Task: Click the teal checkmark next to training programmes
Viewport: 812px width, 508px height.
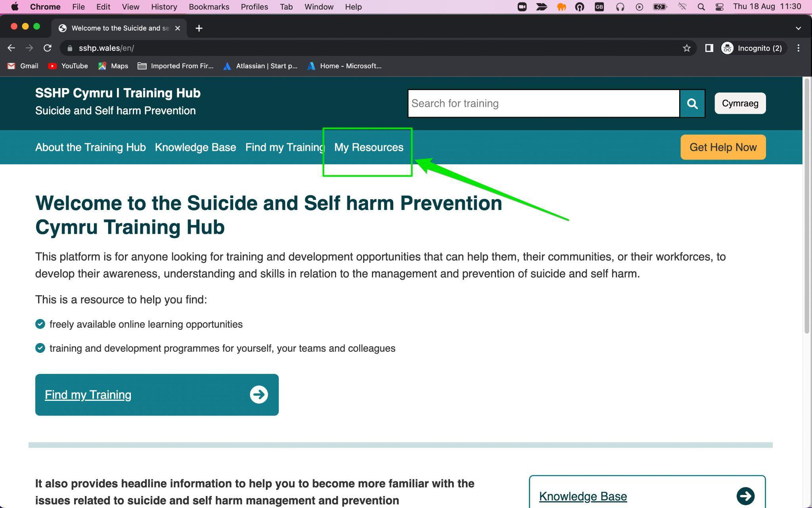Action: click(x=40, y=348)
